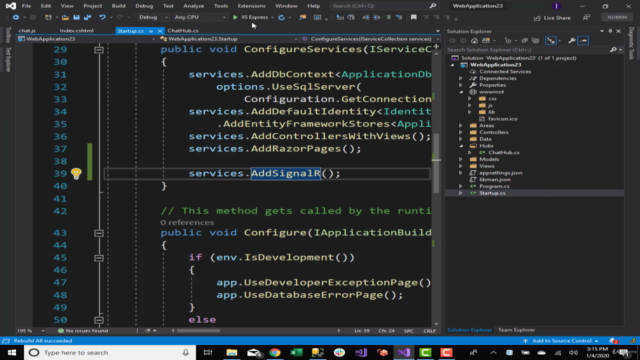Viewport: 640px width, 360px height.
Task: Open the Extensions menu
Action: (251, 6)
